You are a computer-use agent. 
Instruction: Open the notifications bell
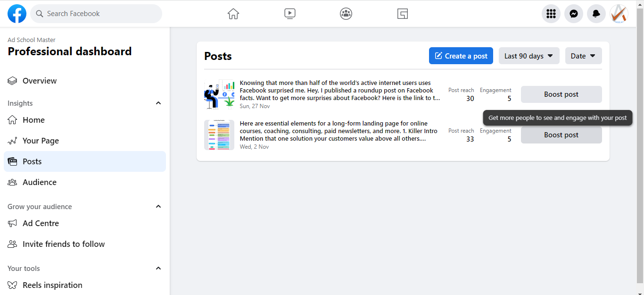coord(596,14)
